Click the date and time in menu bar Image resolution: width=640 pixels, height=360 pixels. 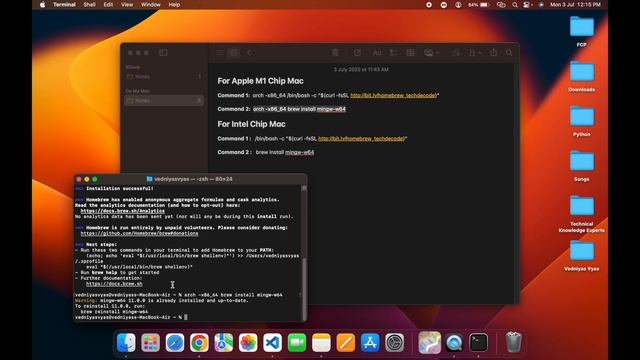point(576,5)
